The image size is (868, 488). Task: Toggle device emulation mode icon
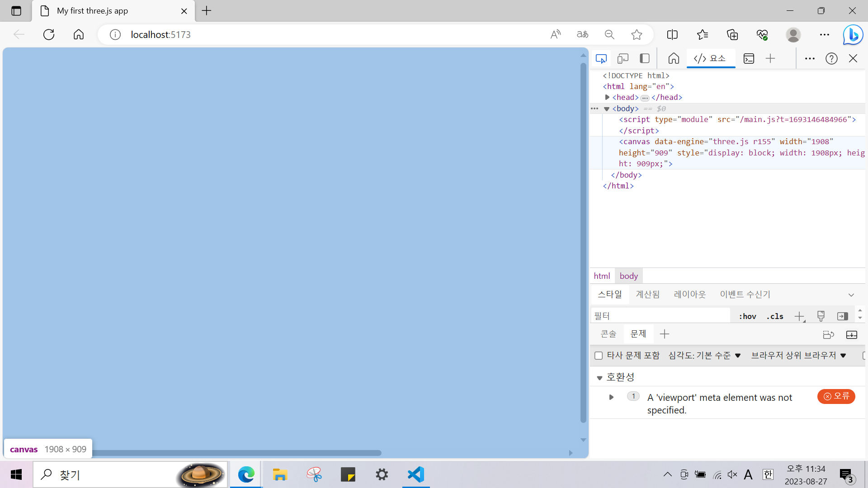coord(623,59)
